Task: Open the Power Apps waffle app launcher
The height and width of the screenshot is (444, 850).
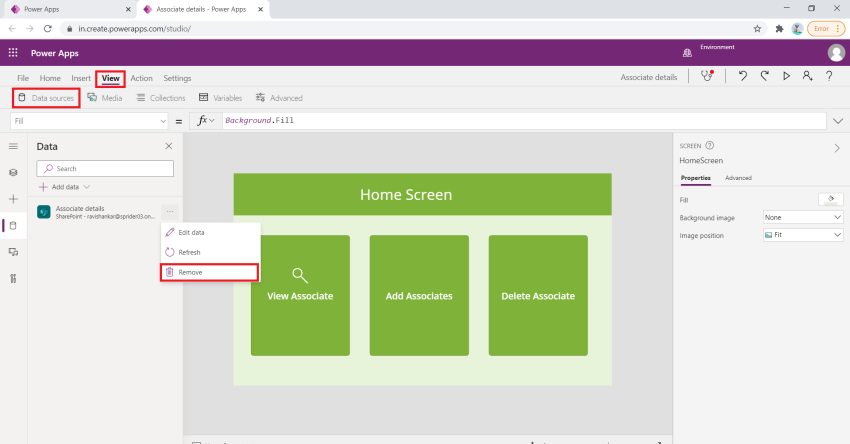Action: click(x=13, y=53)
